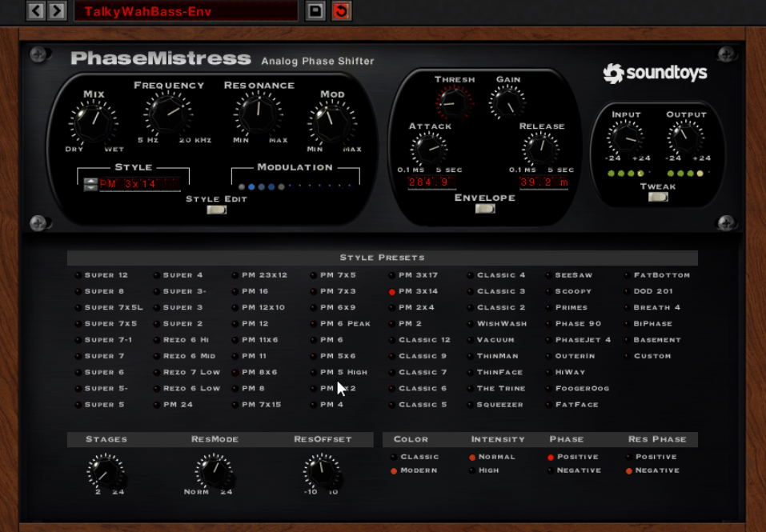Choose the Classic 4 style preset
Image resolution: width=766 pixels, height=532 pixels.
(497, 275)
